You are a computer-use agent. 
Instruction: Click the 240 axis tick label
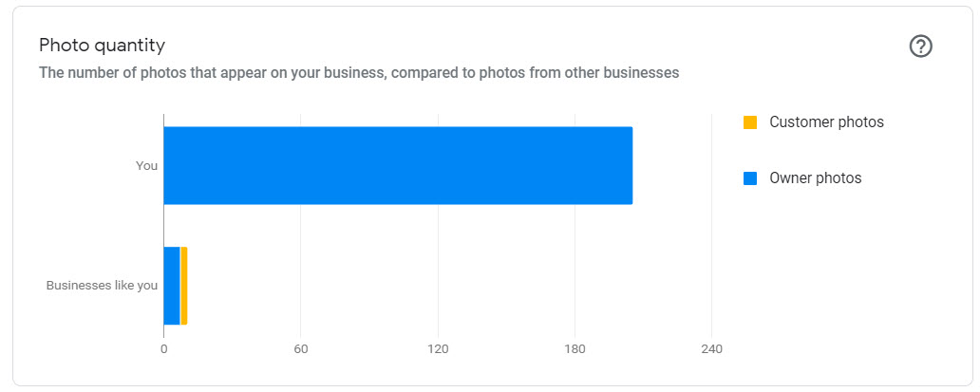click(x=712, y=349)
